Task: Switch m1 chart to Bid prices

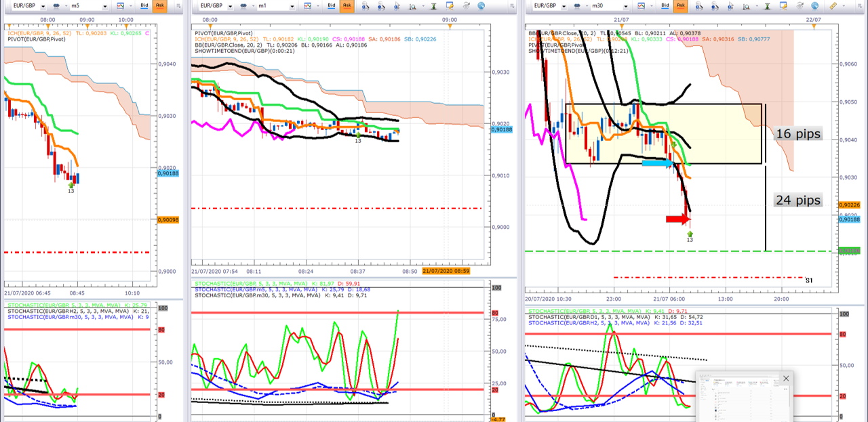Action: [332, 5]
